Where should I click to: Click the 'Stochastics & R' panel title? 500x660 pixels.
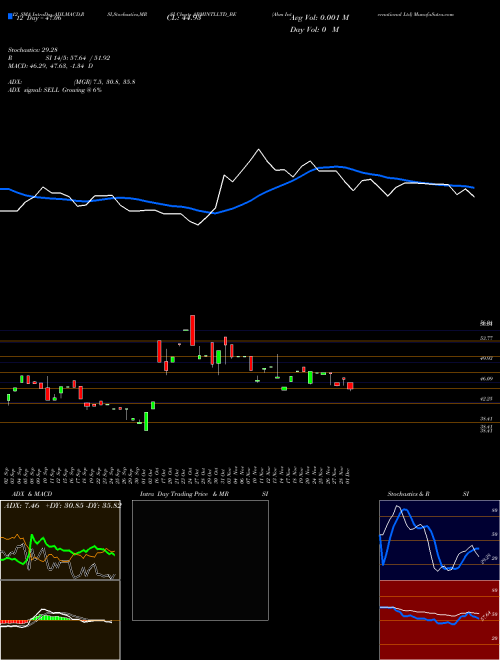tap(408, 494)
